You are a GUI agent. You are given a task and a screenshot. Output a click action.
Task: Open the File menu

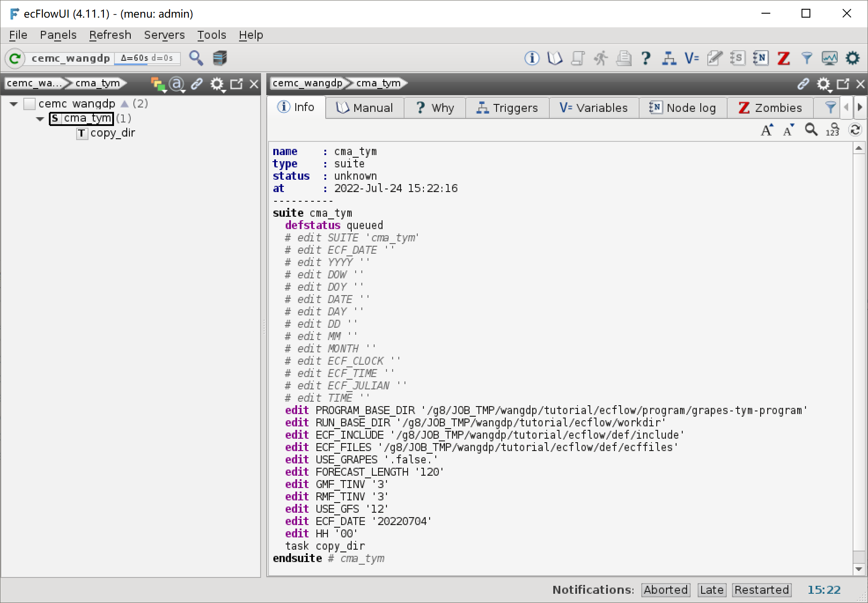18,35
